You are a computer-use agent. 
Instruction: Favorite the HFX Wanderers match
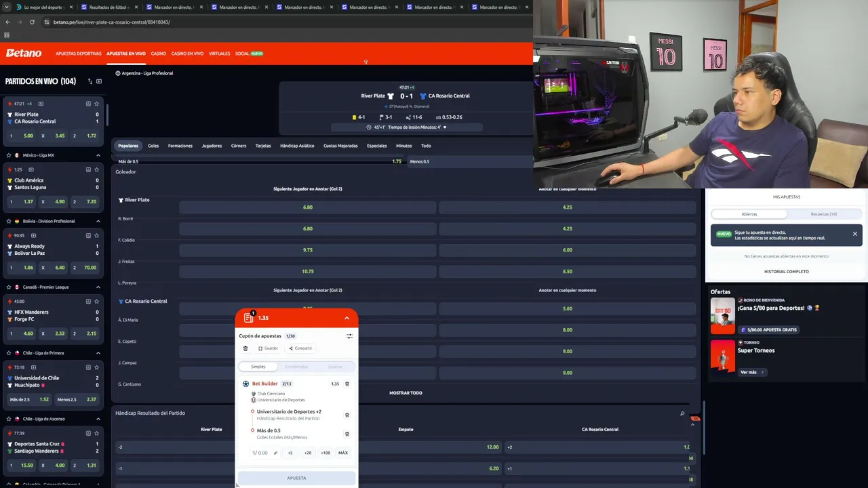point(97,301)
